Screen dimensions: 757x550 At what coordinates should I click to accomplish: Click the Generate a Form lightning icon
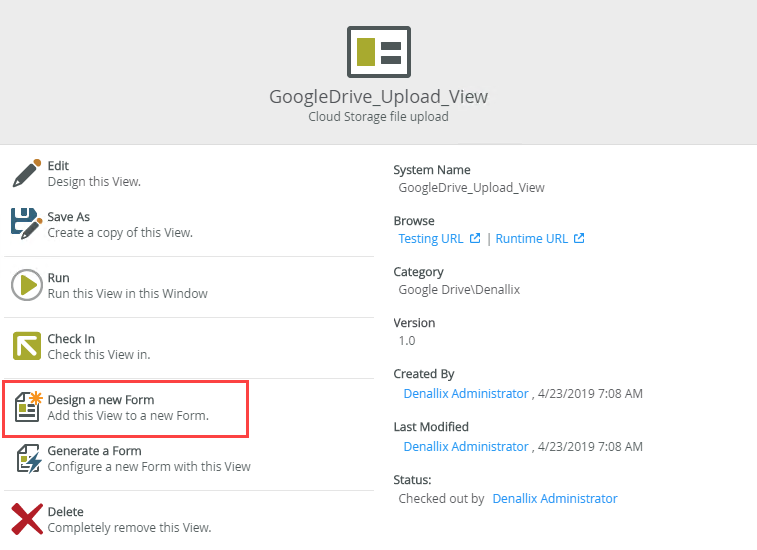[x=28, y=458]
